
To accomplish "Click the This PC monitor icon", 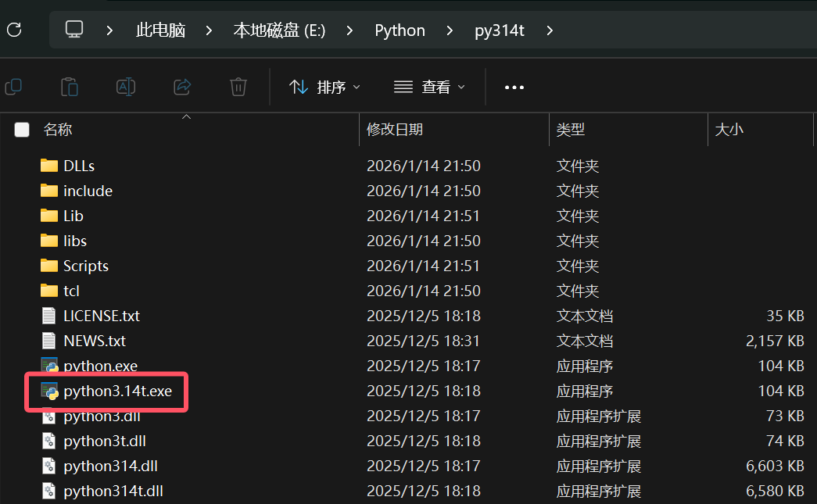I will pyautogui.click(x=74, y=30).
